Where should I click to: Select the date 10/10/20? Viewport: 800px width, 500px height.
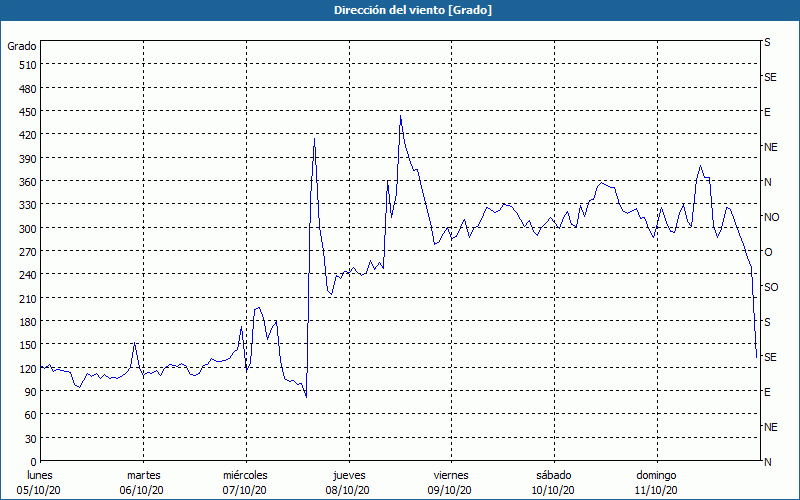click(x=553, y=490)
